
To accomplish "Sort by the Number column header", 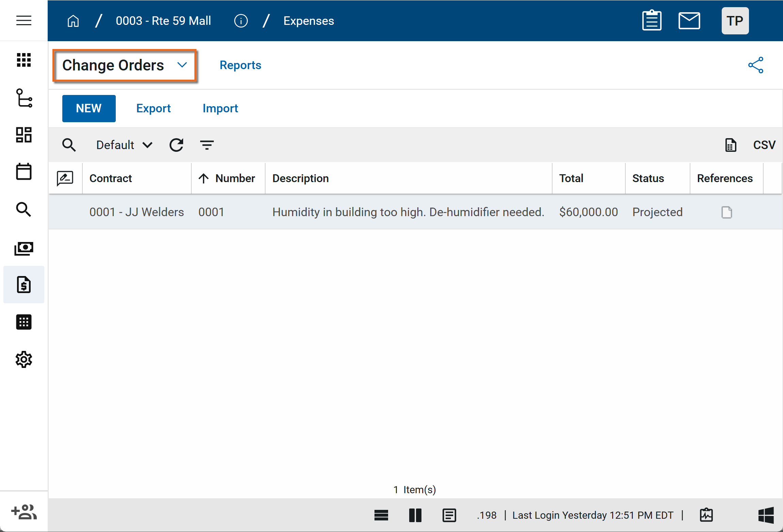I will (235, 178).
